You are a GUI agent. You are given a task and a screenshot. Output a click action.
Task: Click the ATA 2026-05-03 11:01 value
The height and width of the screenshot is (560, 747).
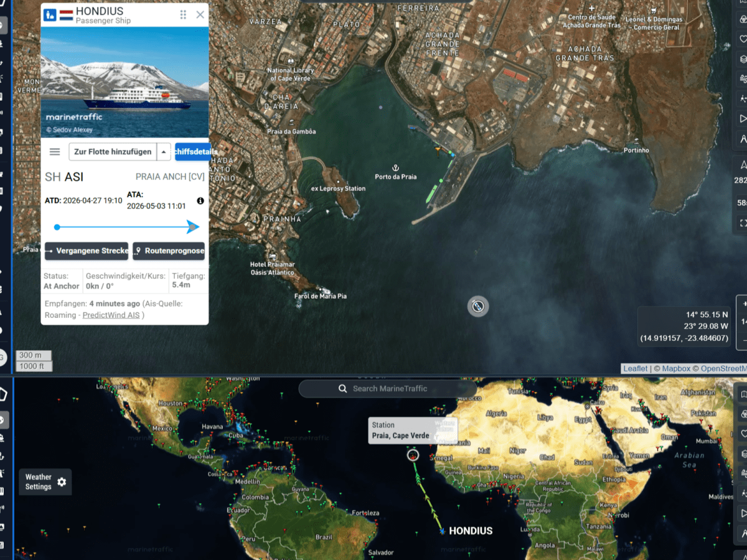(x=157, y=206)
